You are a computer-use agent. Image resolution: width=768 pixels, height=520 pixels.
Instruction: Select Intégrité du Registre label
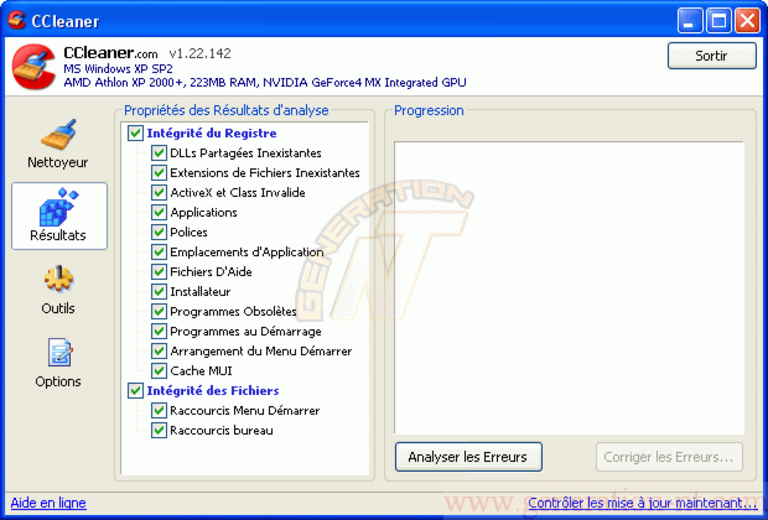coord(212,133)
